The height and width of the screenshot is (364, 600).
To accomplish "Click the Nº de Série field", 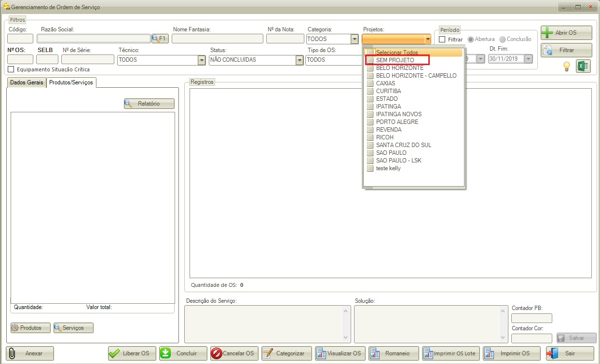I will coord(88,59).
